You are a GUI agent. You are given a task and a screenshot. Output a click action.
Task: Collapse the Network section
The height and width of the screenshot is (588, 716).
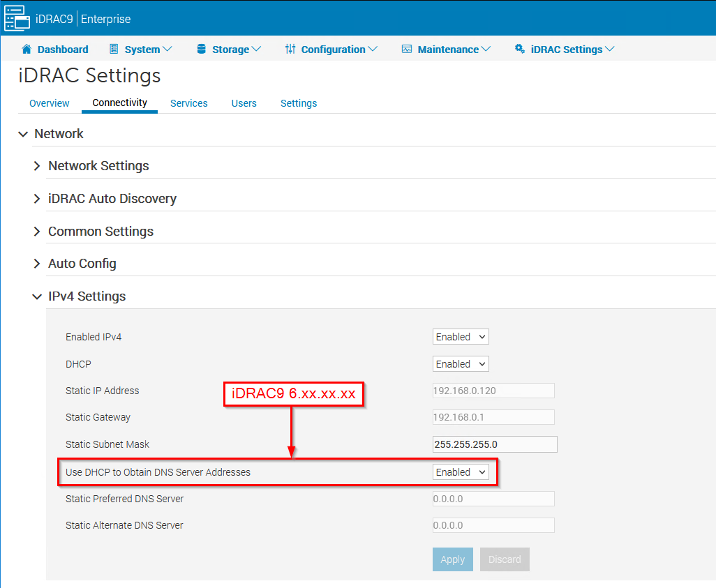pyautogui.click(x=23, y=133)
